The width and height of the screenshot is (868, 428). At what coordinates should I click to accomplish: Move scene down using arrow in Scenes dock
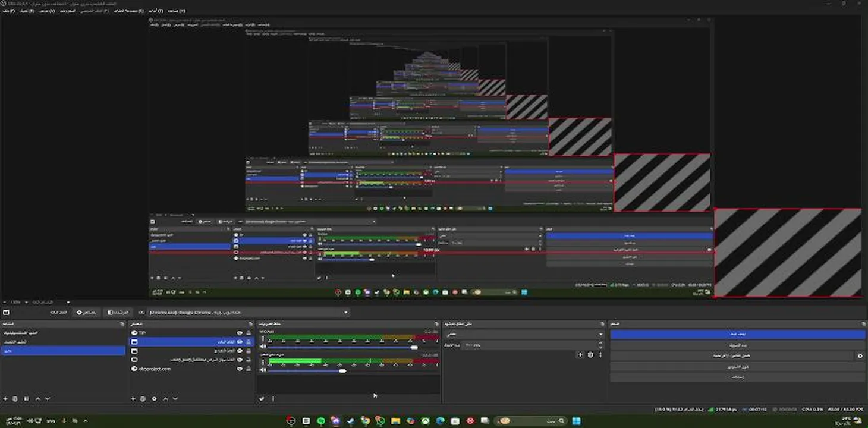(x=48, y=399)
